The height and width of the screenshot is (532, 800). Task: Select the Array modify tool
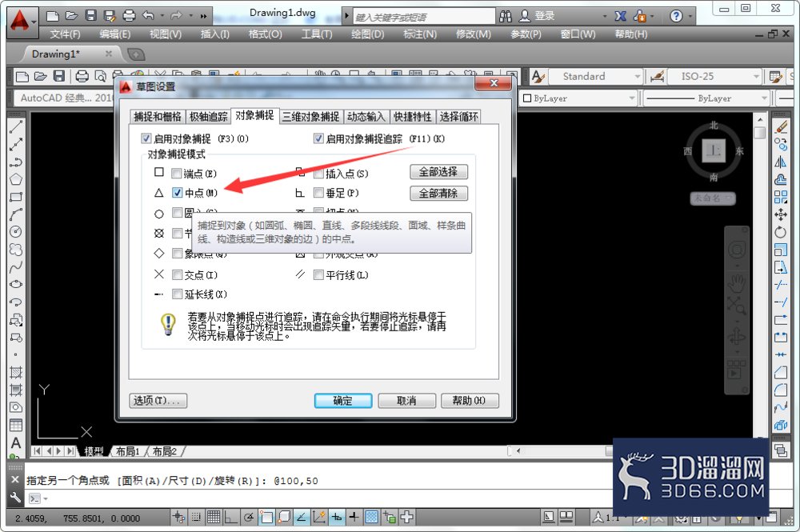pos(781,197)
